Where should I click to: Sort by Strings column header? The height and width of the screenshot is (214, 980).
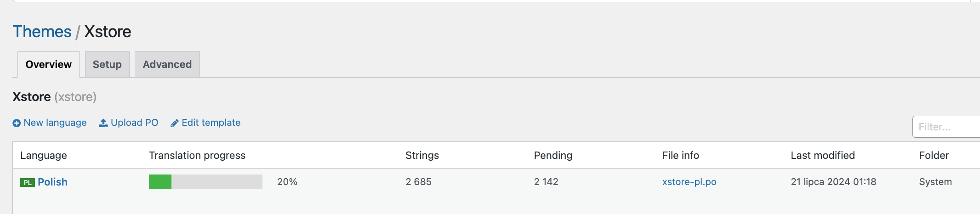(x=422, y=155)
